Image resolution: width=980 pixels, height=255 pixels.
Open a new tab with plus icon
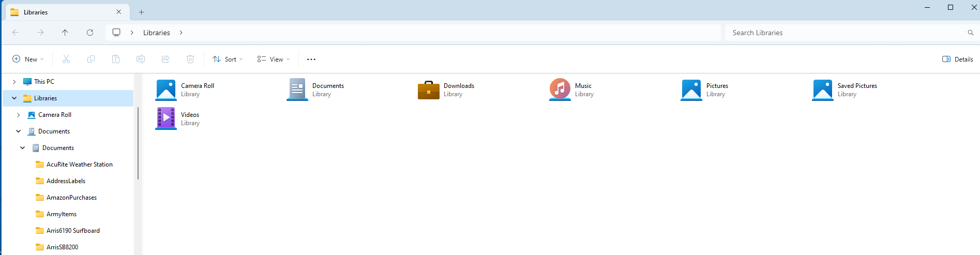click(141, 12)
